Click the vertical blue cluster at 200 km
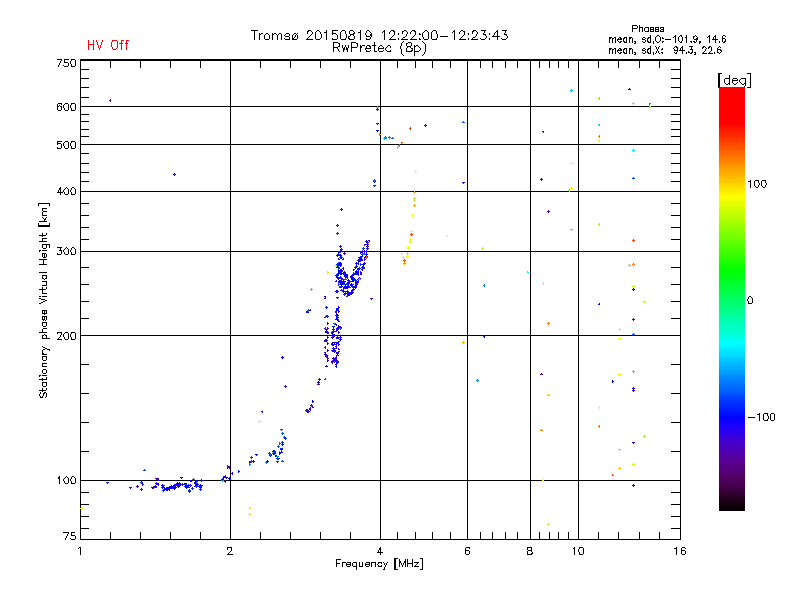The width and height of the screenshot is (800, 600). (333, 337)
